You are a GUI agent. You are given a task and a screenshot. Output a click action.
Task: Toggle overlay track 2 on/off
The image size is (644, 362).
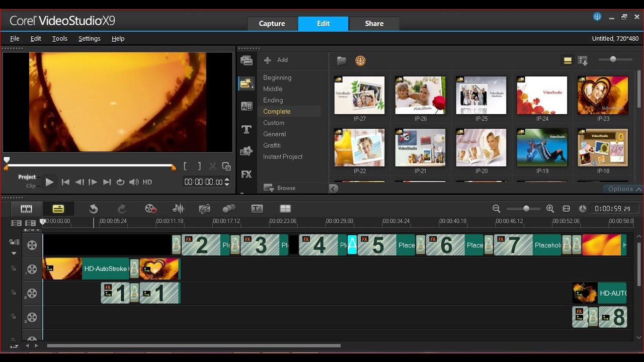32,293
